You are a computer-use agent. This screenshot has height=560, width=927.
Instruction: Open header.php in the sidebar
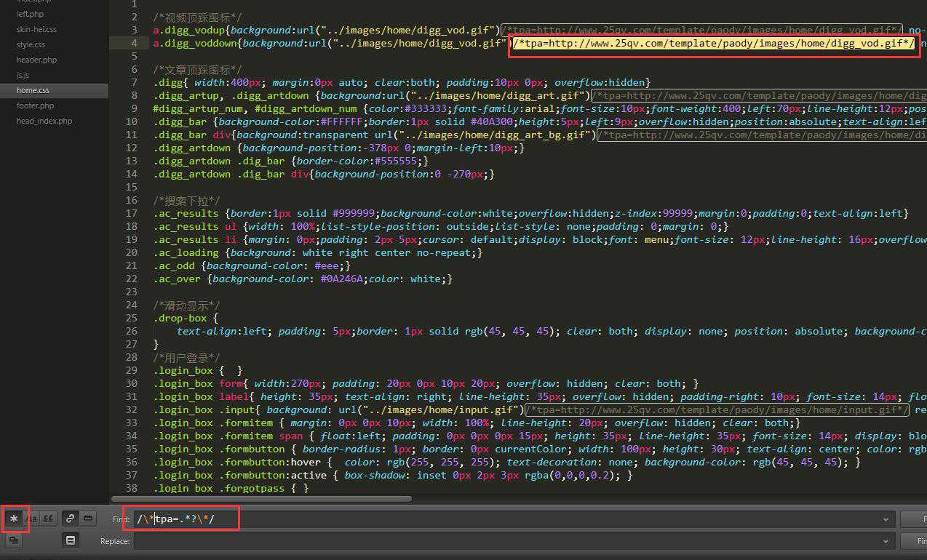(36, 60)
